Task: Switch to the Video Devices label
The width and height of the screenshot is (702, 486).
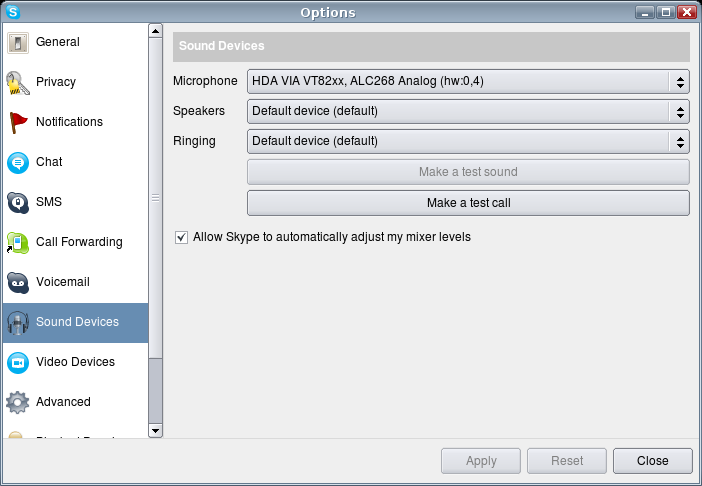Action: coord(75,362)
